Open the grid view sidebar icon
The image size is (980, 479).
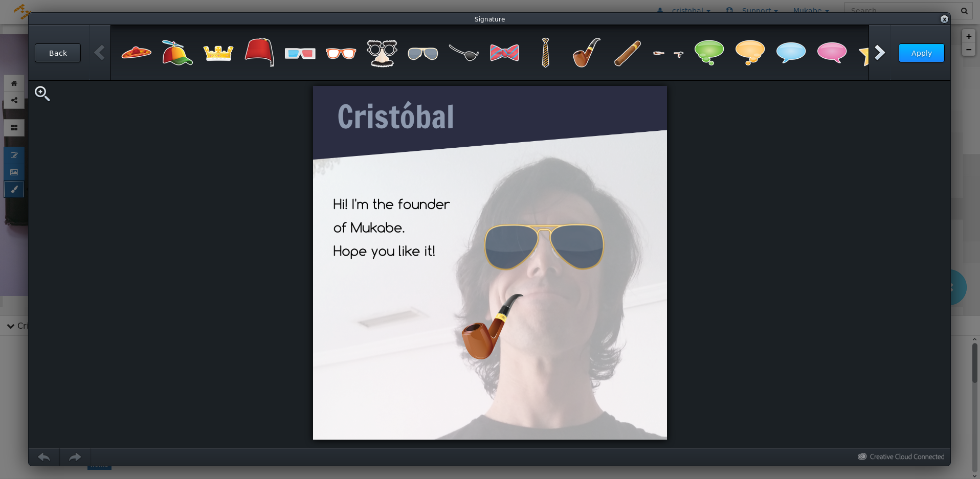click(x=14, y=128)
